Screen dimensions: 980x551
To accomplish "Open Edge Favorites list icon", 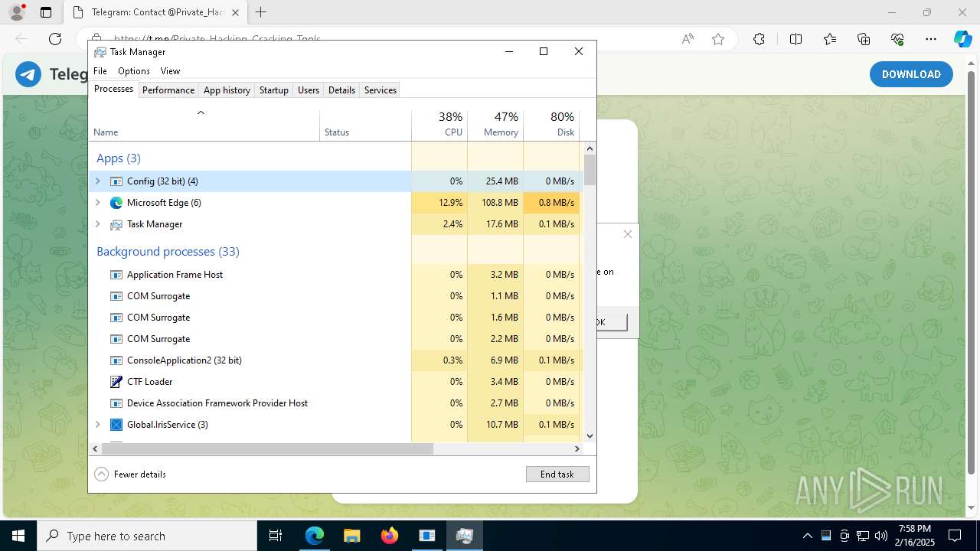I will tap(830, 39).
